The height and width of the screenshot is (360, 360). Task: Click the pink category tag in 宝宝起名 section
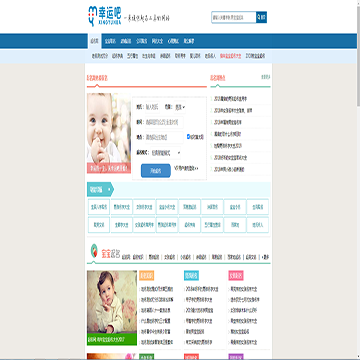(236, 275)
